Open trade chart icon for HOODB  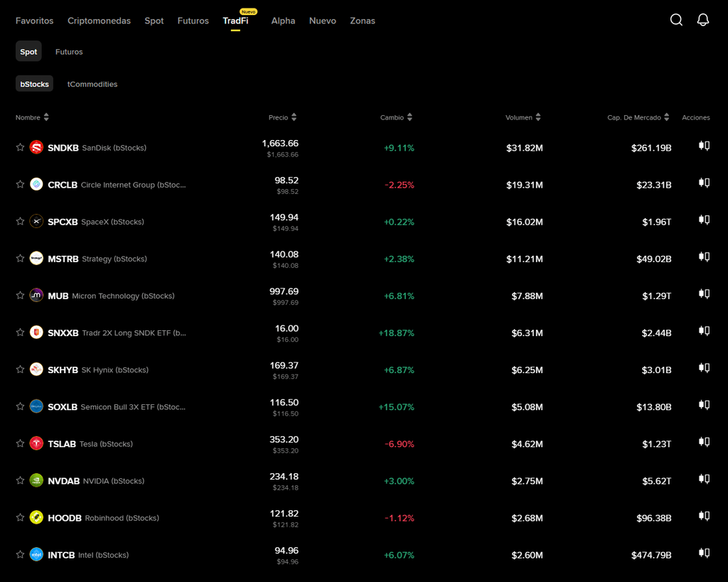pos(705,516)
